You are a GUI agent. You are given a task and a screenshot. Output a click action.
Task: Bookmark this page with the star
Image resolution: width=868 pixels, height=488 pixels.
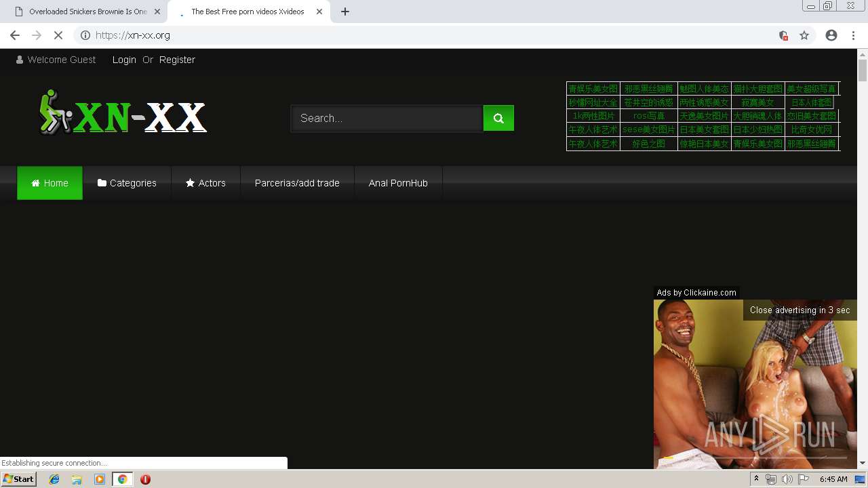click(804, 35)
